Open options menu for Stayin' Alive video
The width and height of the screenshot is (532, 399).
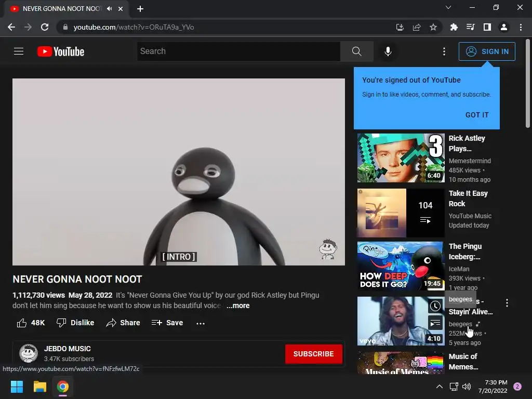tap(507, 303)
